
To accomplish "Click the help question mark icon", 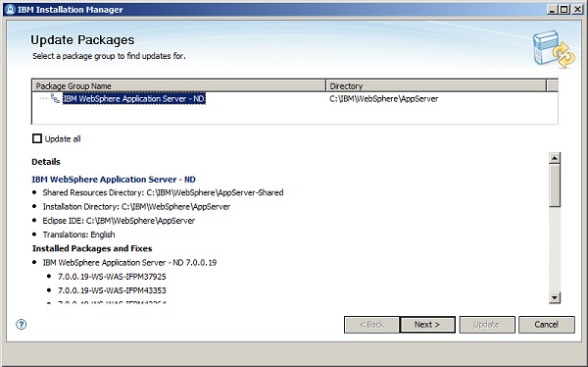I will point(22,324).
